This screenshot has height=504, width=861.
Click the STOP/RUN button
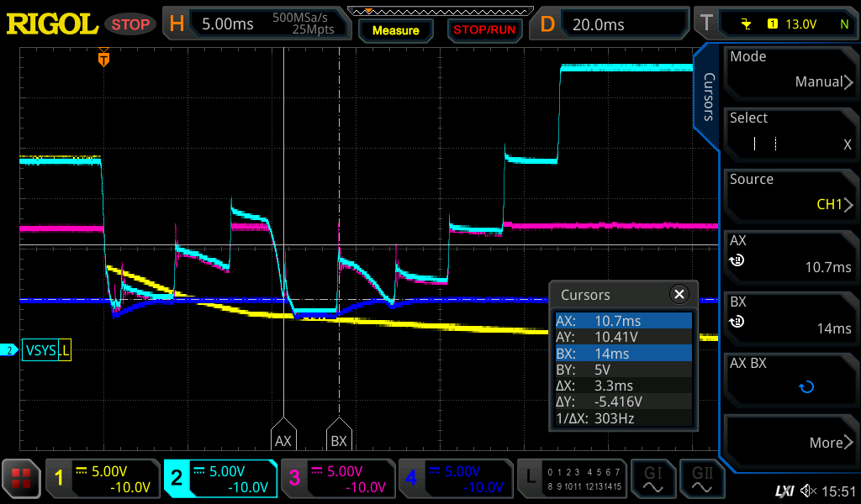point(484,30)
